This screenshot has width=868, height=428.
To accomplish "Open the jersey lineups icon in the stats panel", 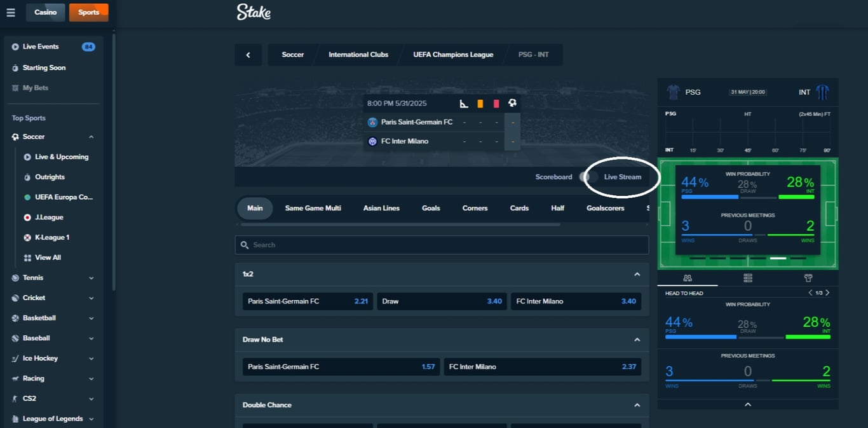I will click(x=808, y=278).
